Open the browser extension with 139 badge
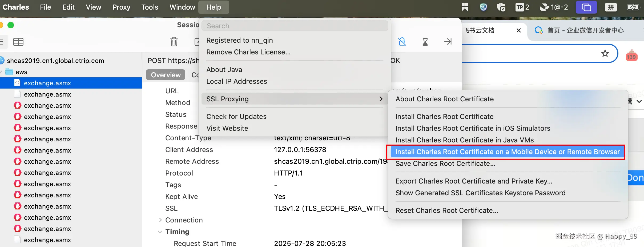The image size is (644, 247). point(631,55)
